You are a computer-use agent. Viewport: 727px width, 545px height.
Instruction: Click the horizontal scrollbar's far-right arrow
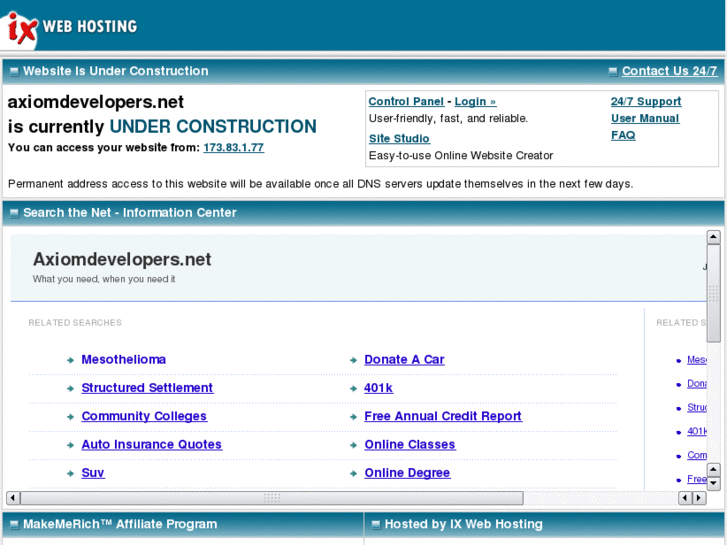click(699, 498)
